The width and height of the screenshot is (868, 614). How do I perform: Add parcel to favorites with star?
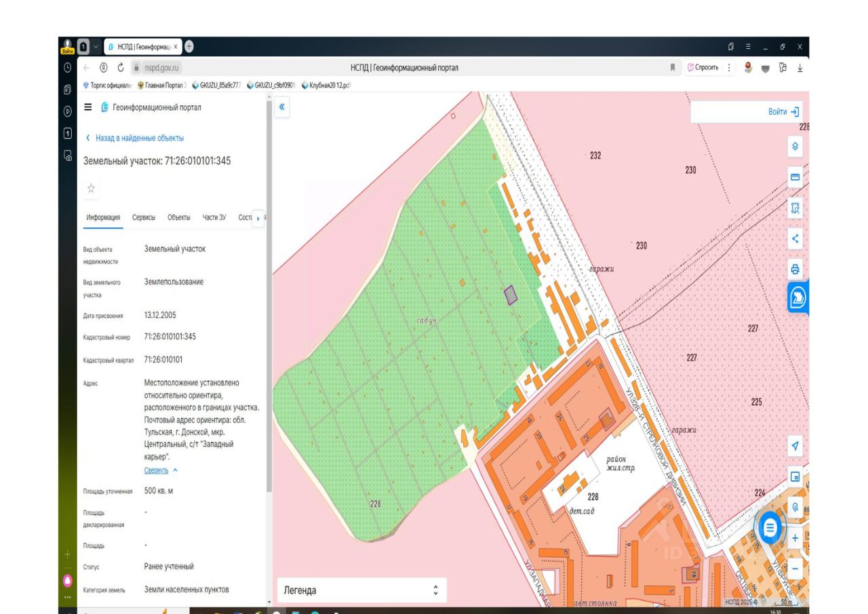pos(91,189)
